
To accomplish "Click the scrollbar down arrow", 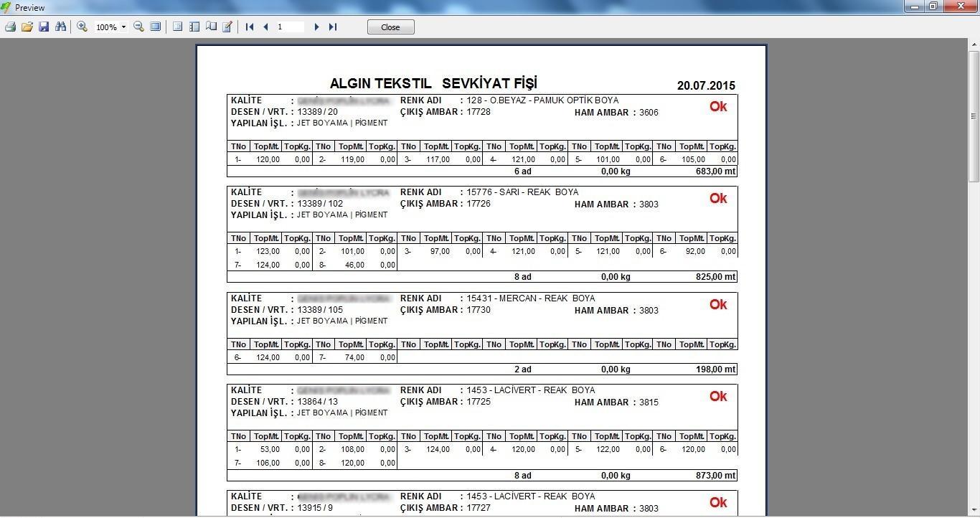I will coord(974,511).
